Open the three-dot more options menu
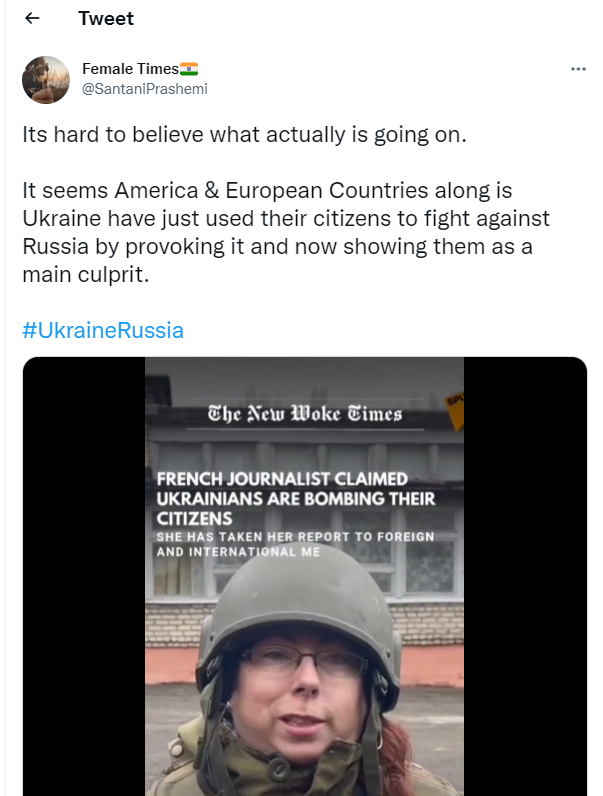The width and height of the screenshot is (603, 796). coord(578,69)
